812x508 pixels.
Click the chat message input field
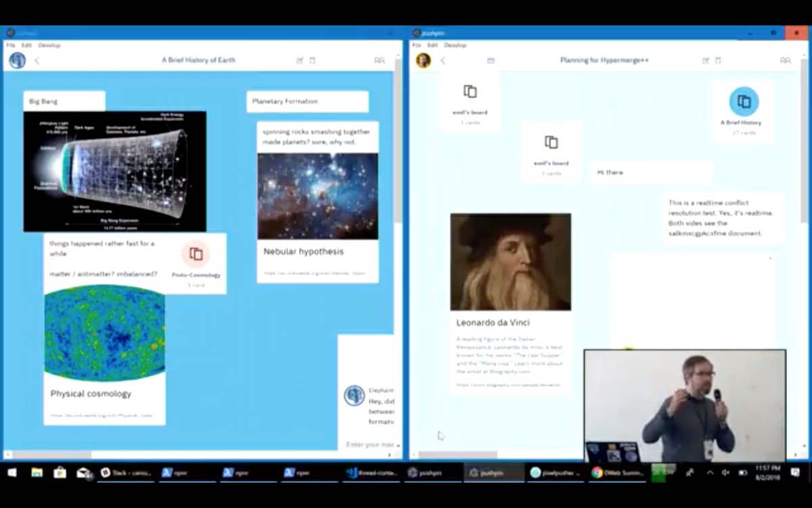point(370,444)
